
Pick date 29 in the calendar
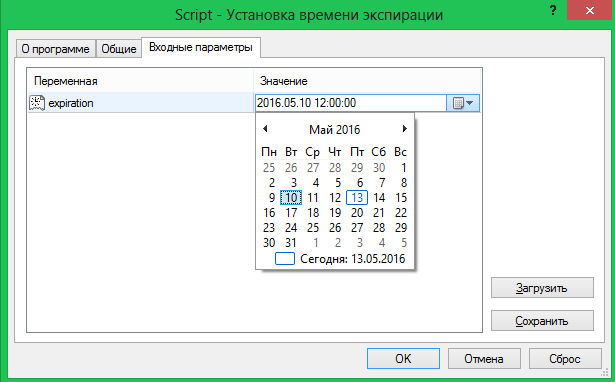tap(400, 227)
